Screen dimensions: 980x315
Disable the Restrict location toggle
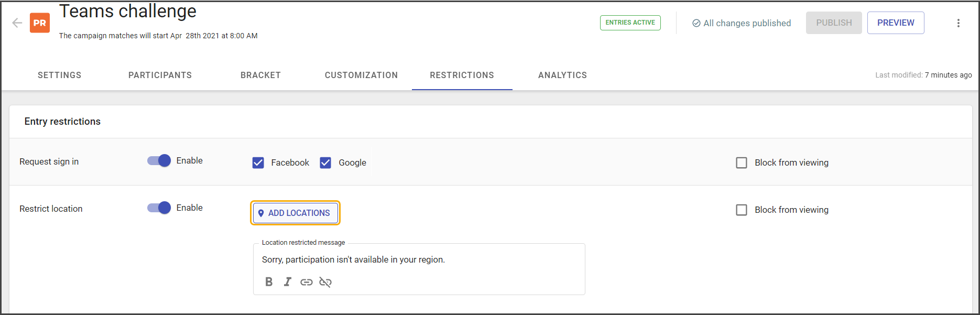(159, 208)
